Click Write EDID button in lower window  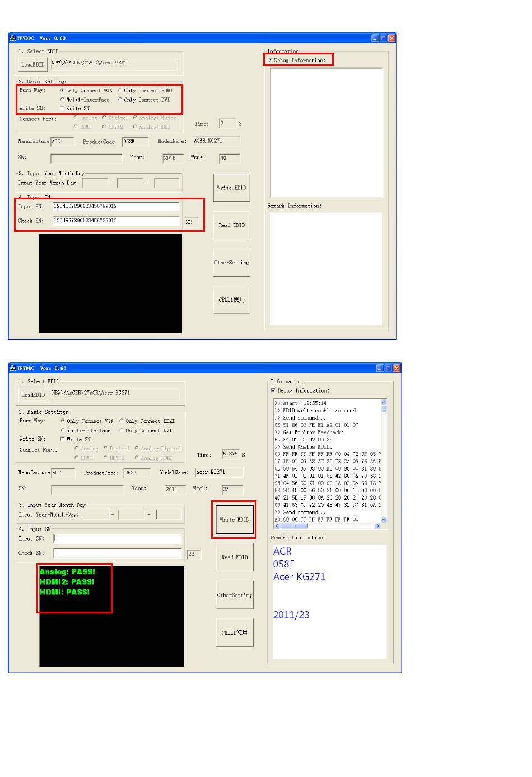235,519
